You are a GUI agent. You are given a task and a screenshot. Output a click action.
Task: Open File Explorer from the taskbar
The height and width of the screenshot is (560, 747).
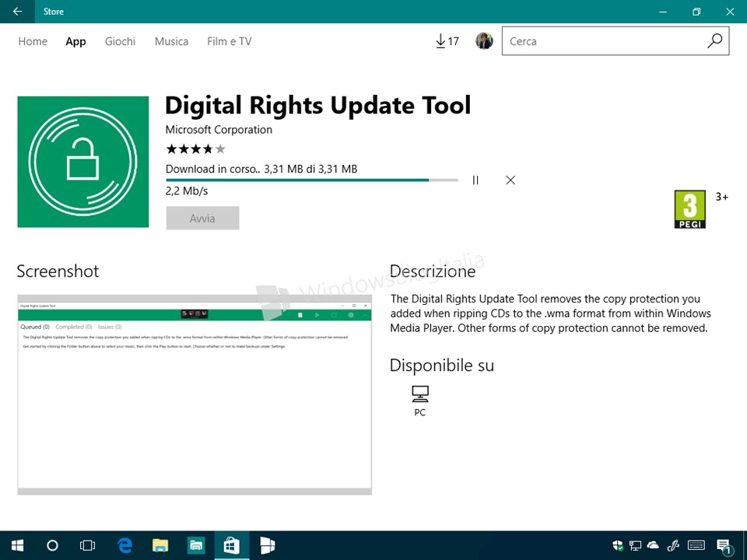160,545
